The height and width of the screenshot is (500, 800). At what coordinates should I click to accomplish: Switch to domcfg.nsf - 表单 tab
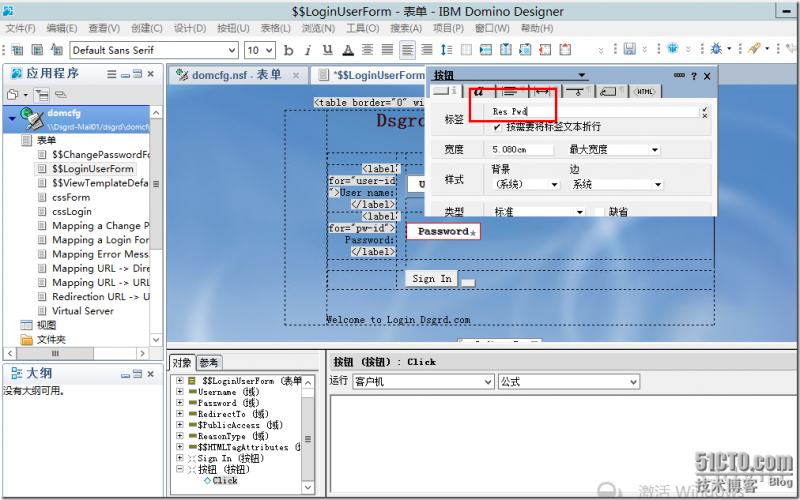click(236, 75)
